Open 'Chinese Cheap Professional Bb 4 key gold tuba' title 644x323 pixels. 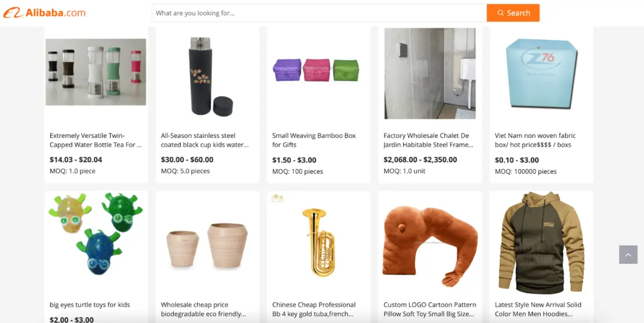pos(314,310)
